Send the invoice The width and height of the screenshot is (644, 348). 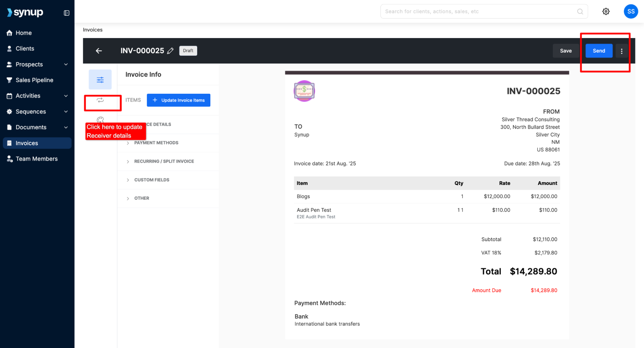tap(599, 51)
